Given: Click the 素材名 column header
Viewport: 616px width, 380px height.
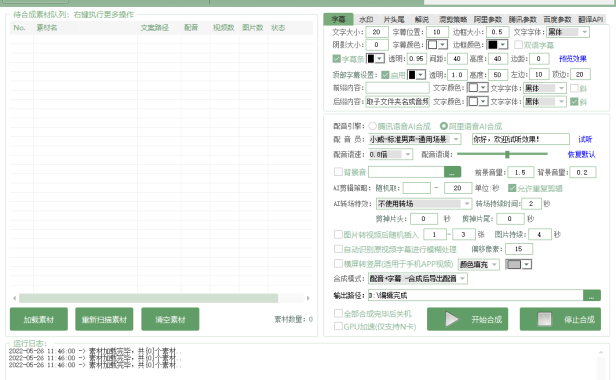Looking at the screenshot, I should coord(47,28).
